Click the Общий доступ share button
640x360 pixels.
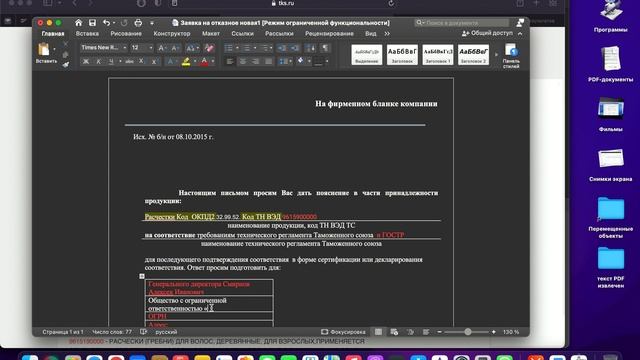(487, 33)
